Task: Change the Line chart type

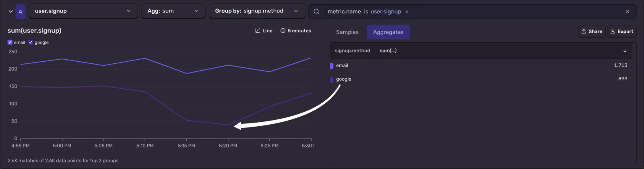Action: click(264, 31)
